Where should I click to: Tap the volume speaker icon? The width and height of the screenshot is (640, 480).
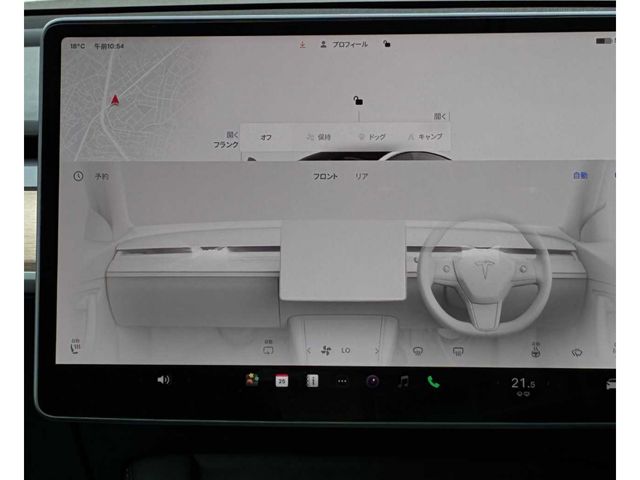(163, 380)
